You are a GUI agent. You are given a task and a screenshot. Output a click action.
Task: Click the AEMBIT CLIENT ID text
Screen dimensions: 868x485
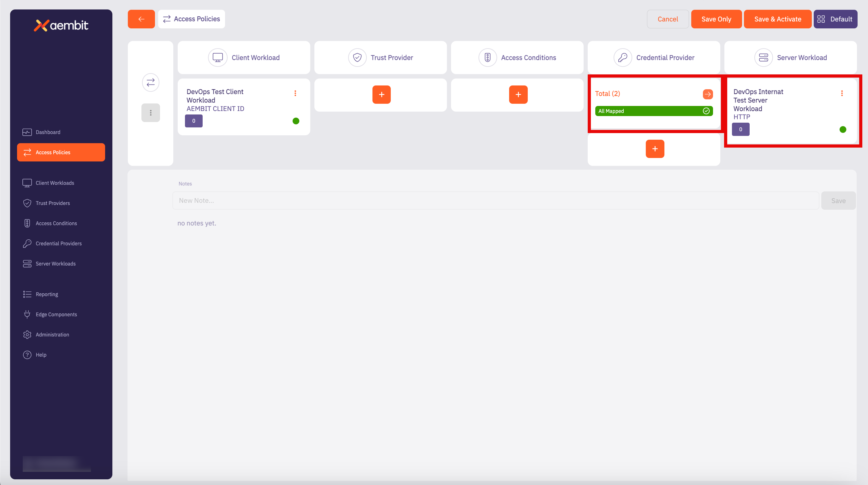[215, 109]
